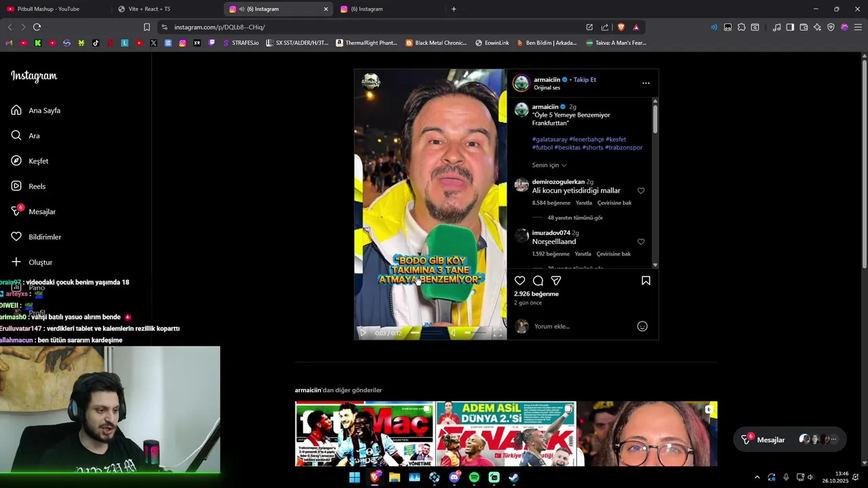Click the Brave Shields lion icon

[620, 27]
